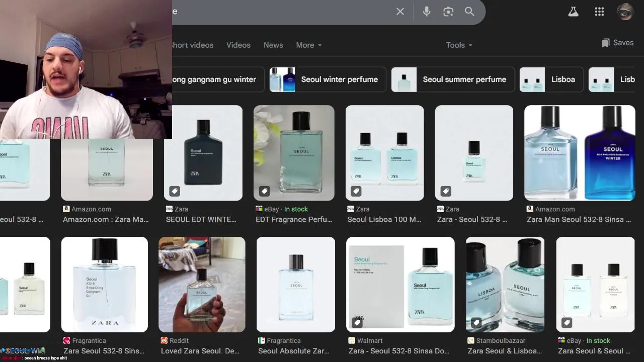
Task: Open the Amazon.com Zara Ma... image
Action: (107, 170)
